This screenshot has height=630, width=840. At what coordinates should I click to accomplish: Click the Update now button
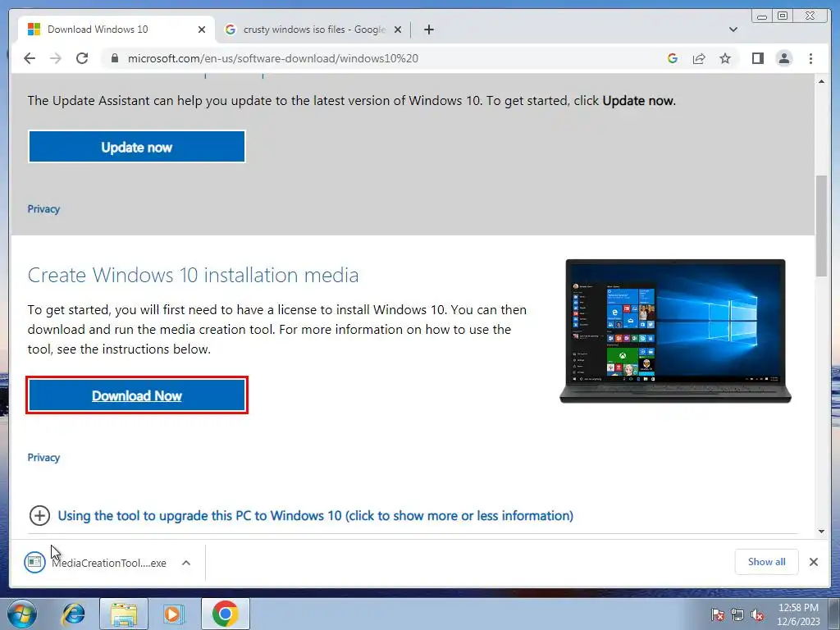pos(137,147)
